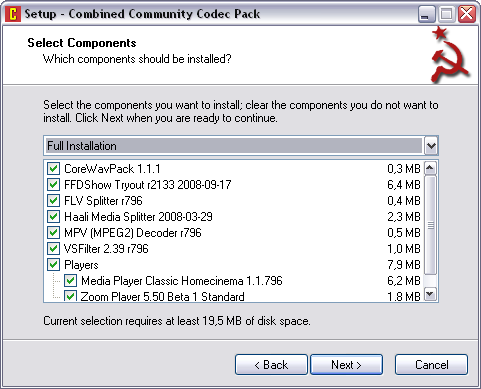Minimize the setup window
Viewport: 481px width, 389px height.
pyautogui.click(x=426, y=14)
